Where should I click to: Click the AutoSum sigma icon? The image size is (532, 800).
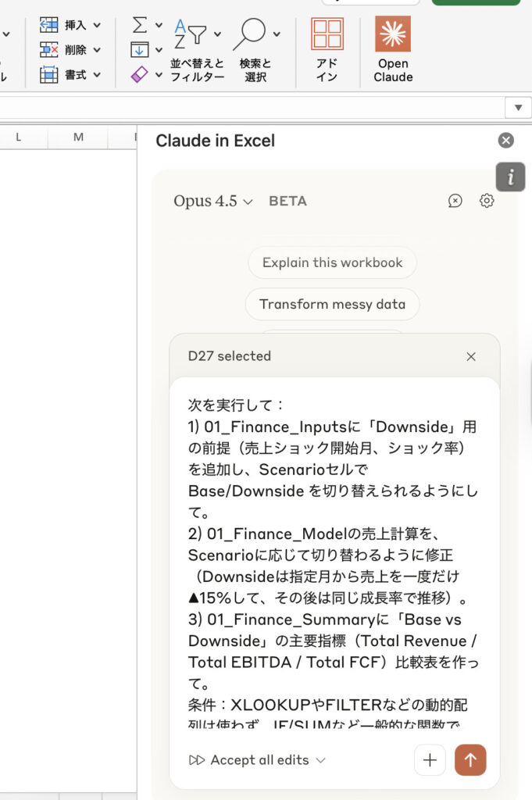click(x=140, y=25)
